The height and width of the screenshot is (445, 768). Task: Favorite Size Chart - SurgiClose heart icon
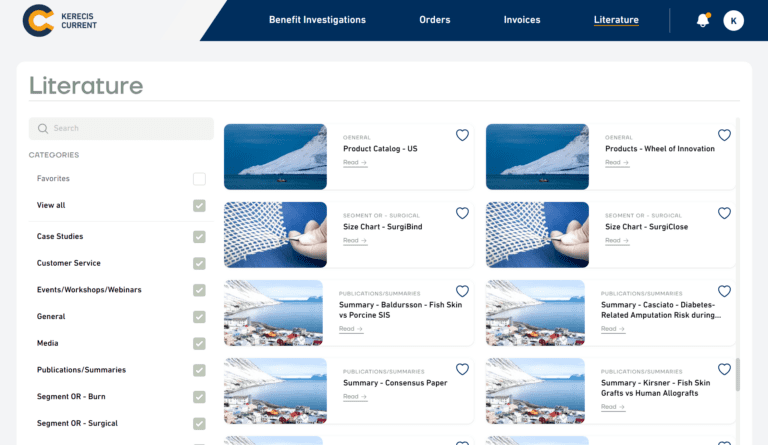click(x=724, y=213)
